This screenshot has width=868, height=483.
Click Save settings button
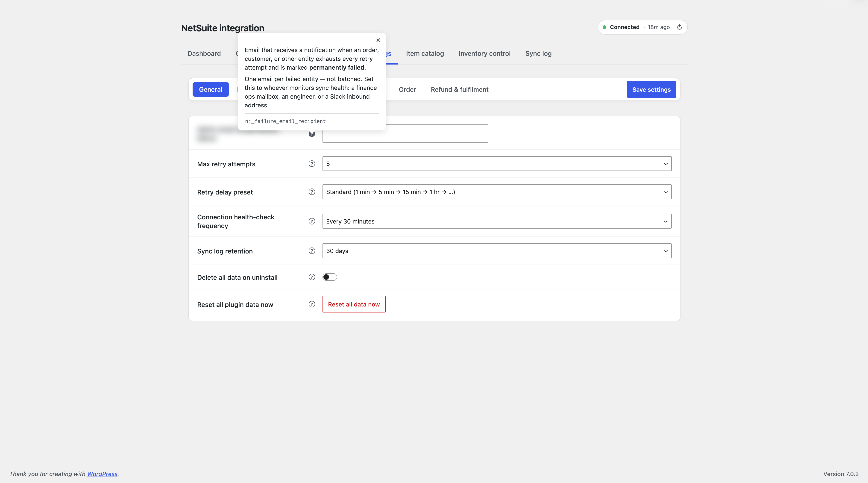pos(651,90)
